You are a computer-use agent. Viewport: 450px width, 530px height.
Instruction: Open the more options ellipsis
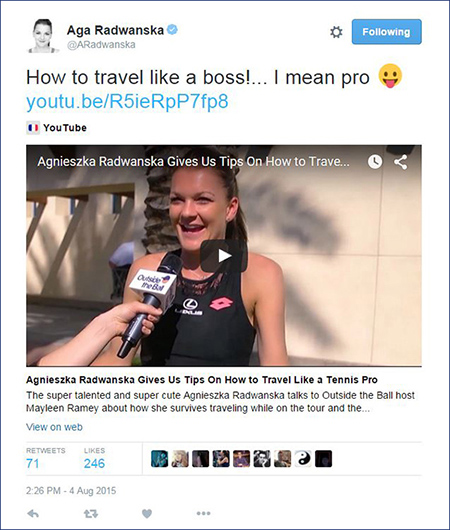pyautogui.click(x=204, y=513)
